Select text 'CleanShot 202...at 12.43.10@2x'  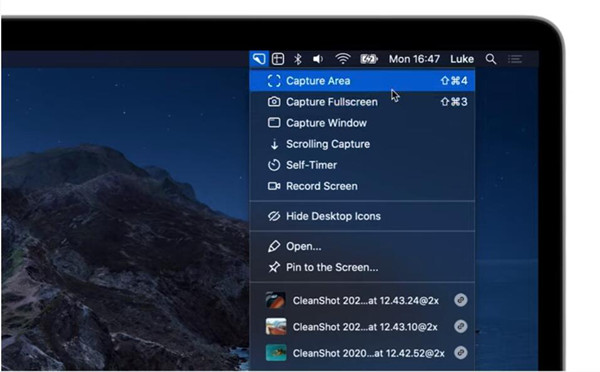tap(365, 327)
